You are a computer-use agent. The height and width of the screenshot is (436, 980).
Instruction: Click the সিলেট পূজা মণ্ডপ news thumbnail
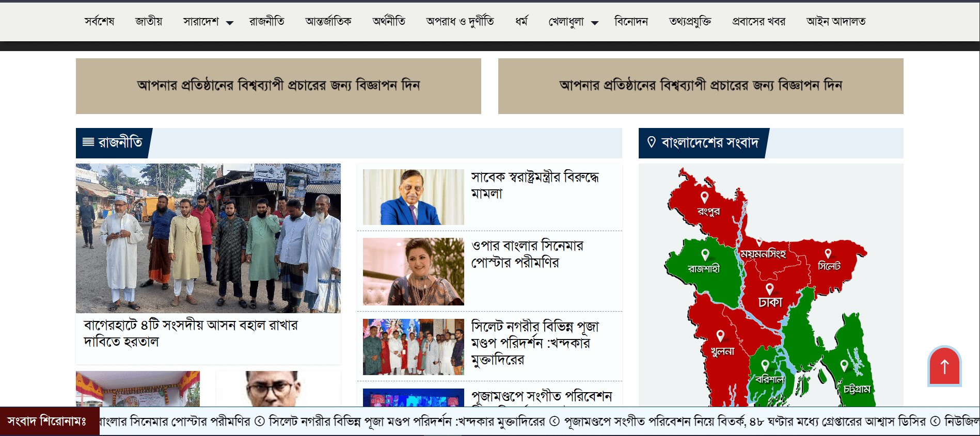click(x=414, y=347)
